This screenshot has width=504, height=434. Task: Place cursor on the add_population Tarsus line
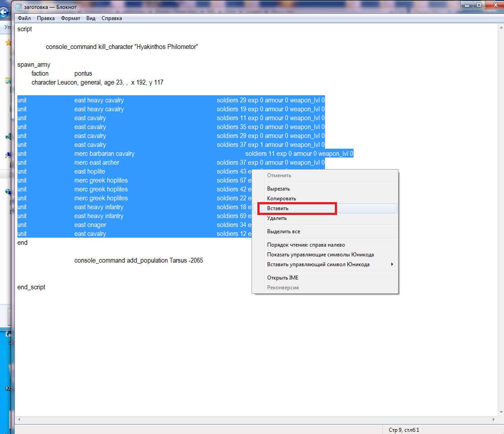click(138, 260)
